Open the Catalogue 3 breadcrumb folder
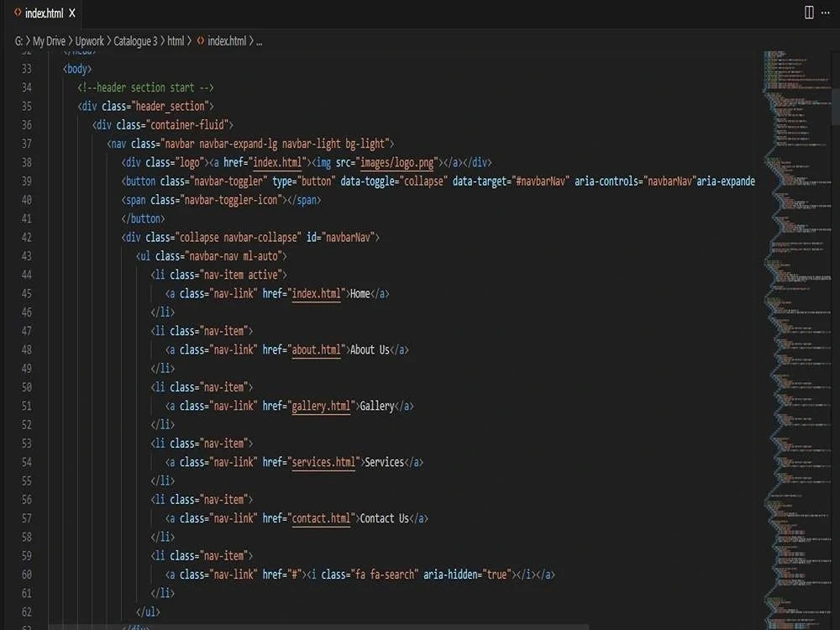Screen dimensions: 840x630 (x=135, y=41)
